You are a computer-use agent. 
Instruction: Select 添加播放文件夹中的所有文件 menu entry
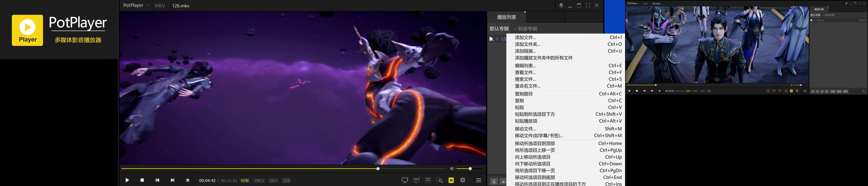point(566,58)
